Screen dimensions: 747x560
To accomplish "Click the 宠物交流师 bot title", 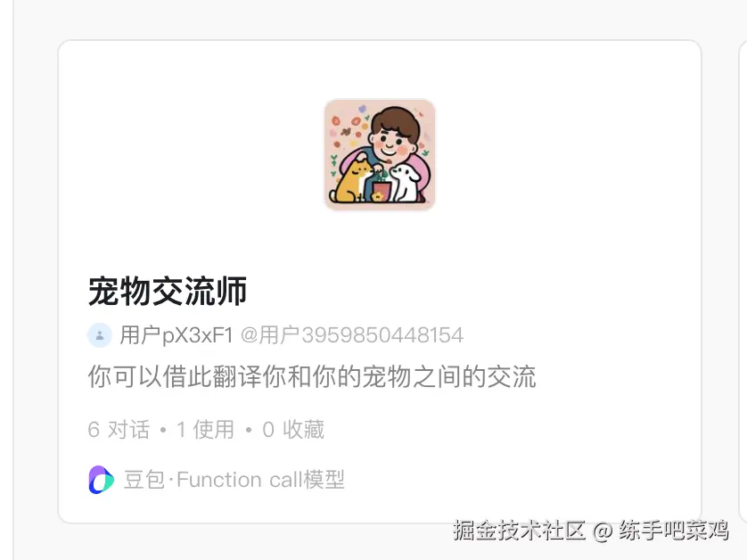I will point(168,292).
